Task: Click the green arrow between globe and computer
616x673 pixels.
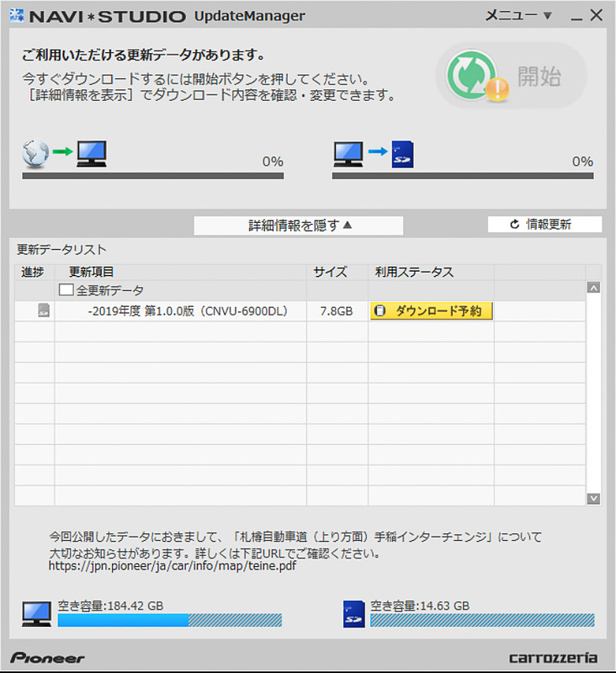Action: pyautogui.click(x=62, y=151)
